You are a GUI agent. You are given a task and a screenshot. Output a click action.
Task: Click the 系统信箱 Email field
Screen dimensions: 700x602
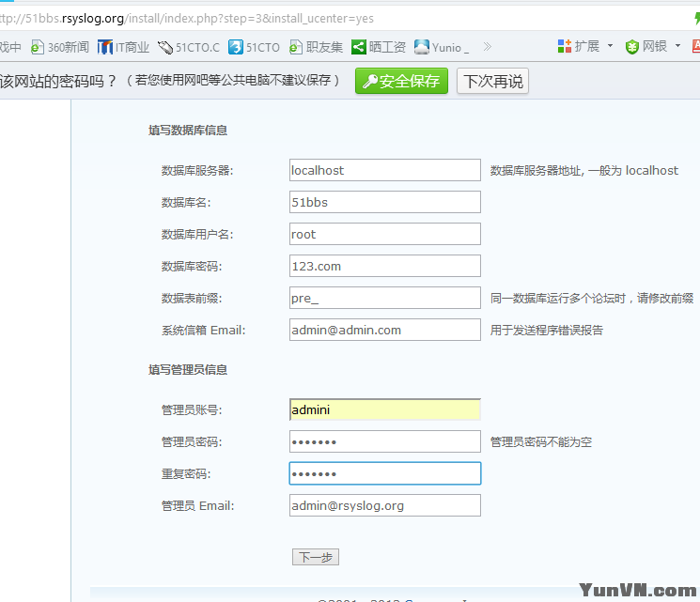pyautogui.click(x=385, y=330)
